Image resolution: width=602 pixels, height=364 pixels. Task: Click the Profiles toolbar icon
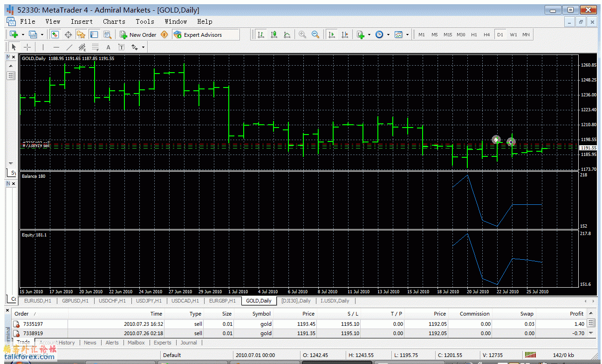click(x=33, y=34)
